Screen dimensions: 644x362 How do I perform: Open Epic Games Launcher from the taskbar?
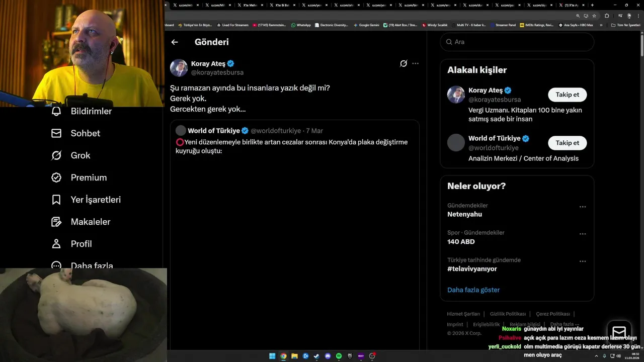350,356
